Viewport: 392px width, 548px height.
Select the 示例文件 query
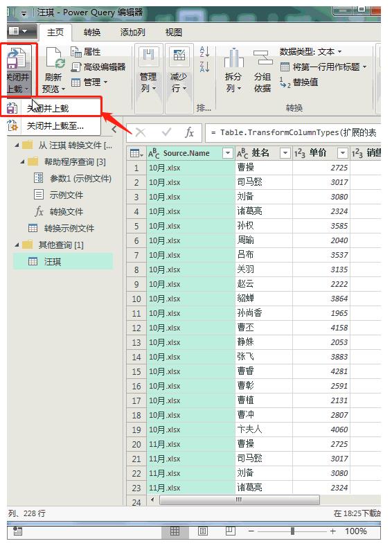[59, 195]
